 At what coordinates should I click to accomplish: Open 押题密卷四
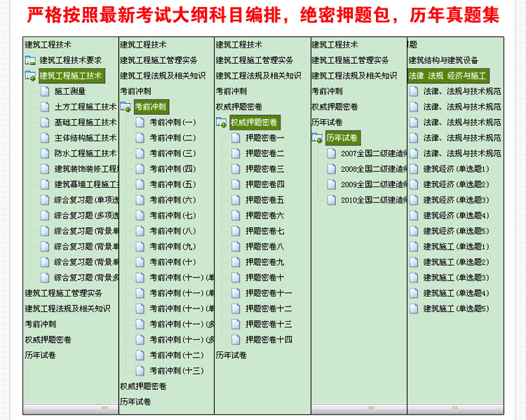(x=264, y=184)
